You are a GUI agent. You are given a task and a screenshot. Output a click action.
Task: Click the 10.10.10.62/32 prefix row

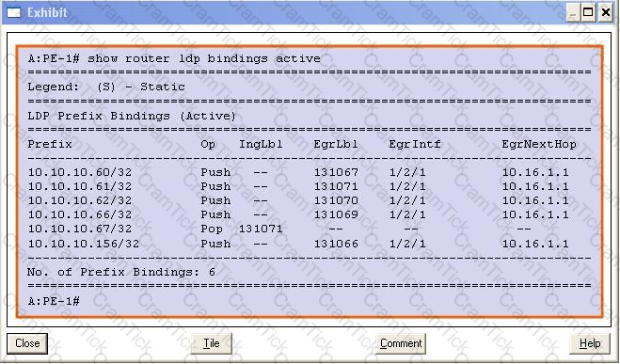point(298,200)
